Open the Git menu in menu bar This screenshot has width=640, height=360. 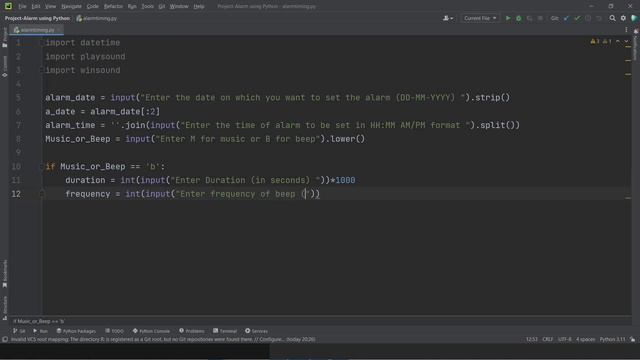(x=162, y=7)
